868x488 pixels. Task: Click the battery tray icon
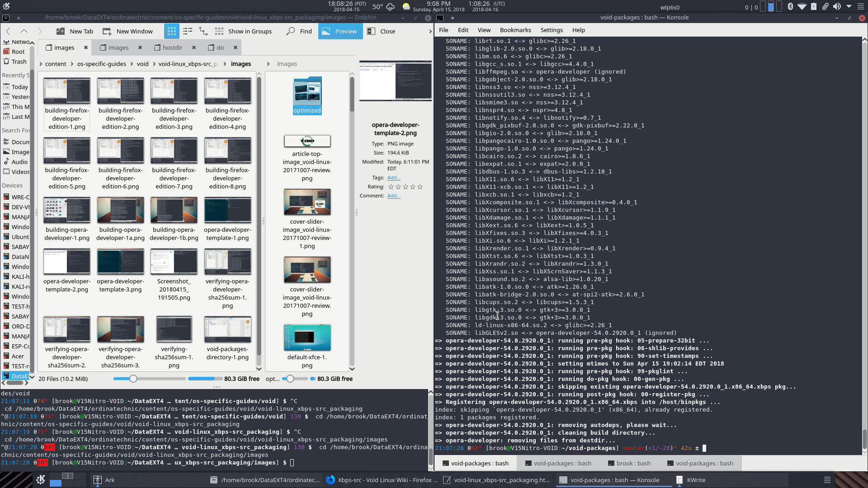(x=814, y=6)
